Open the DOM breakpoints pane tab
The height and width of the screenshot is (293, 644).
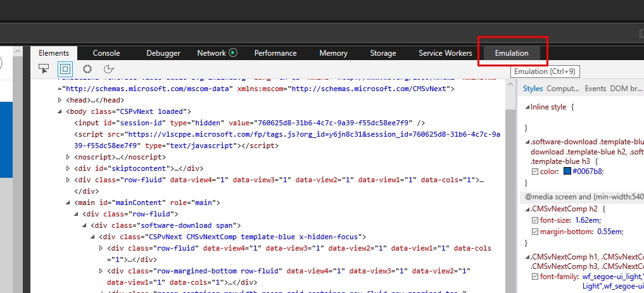pos(626,88)
